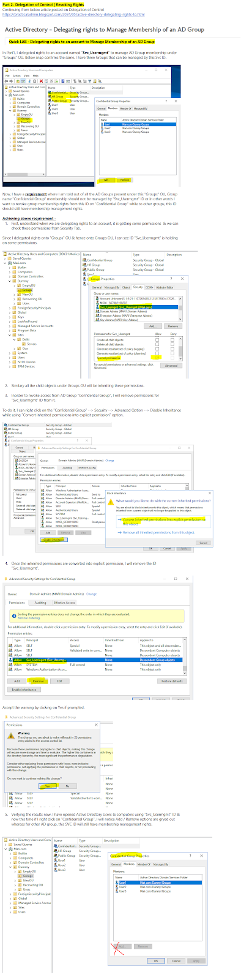Tick Allow for resultant set of policy (planning)
Viewport: 241px width, 980px height.
157,353
